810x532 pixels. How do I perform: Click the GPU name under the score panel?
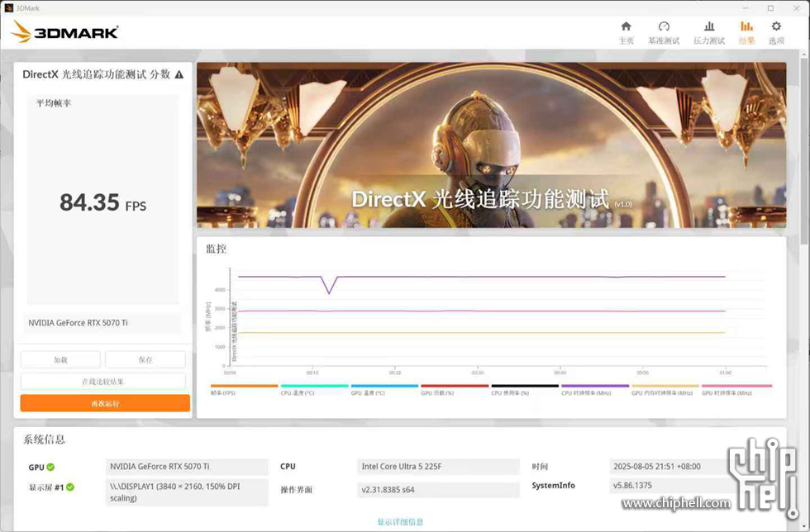point(78,323)
